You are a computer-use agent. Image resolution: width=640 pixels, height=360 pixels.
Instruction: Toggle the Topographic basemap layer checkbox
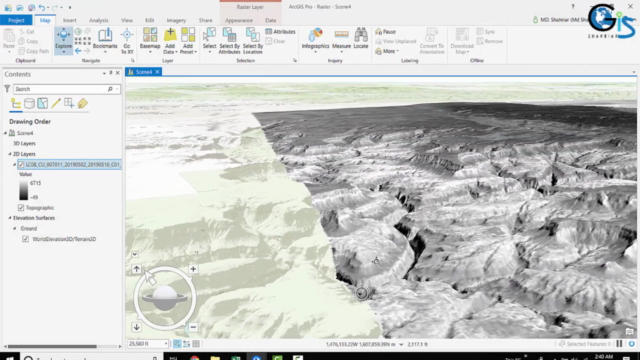[x=21, y=208]
